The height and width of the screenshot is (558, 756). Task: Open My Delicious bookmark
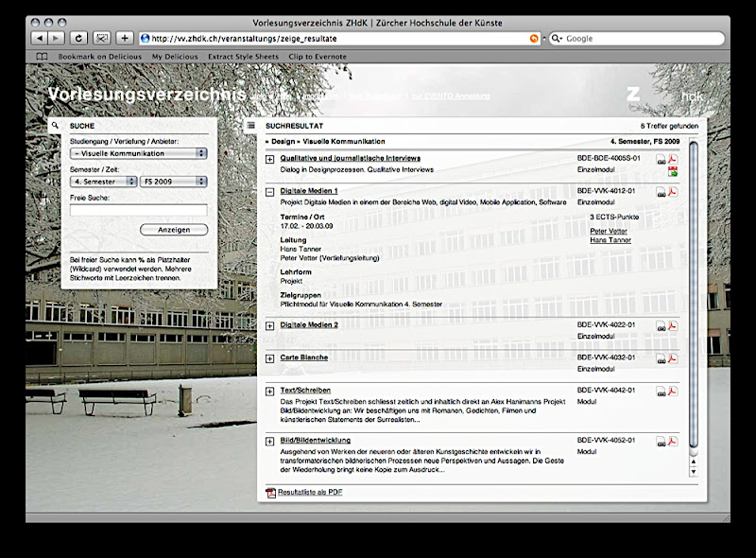pyautogui.click(x=175, y=57)
